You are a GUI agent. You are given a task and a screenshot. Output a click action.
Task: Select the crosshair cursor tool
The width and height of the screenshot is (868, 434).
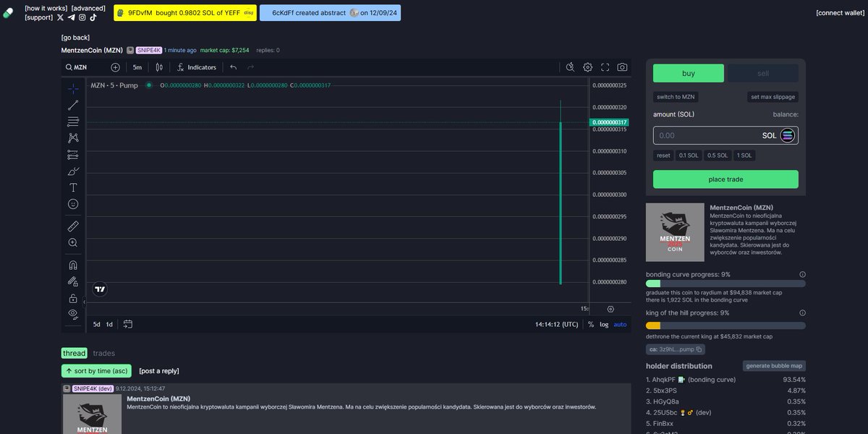(73, 88)
